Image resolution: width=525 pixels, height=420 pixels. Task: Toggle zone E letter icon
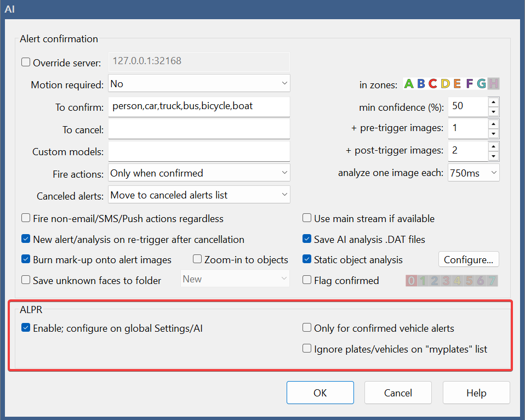pos(457,84)
